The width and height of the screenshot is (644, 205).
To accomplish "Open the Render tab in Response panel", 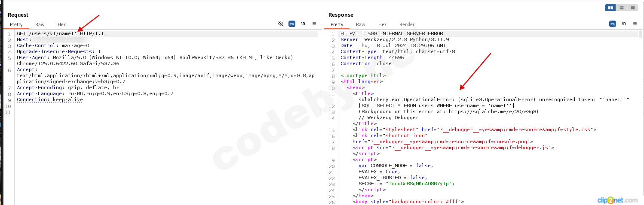I will click(x=407, y=24).
